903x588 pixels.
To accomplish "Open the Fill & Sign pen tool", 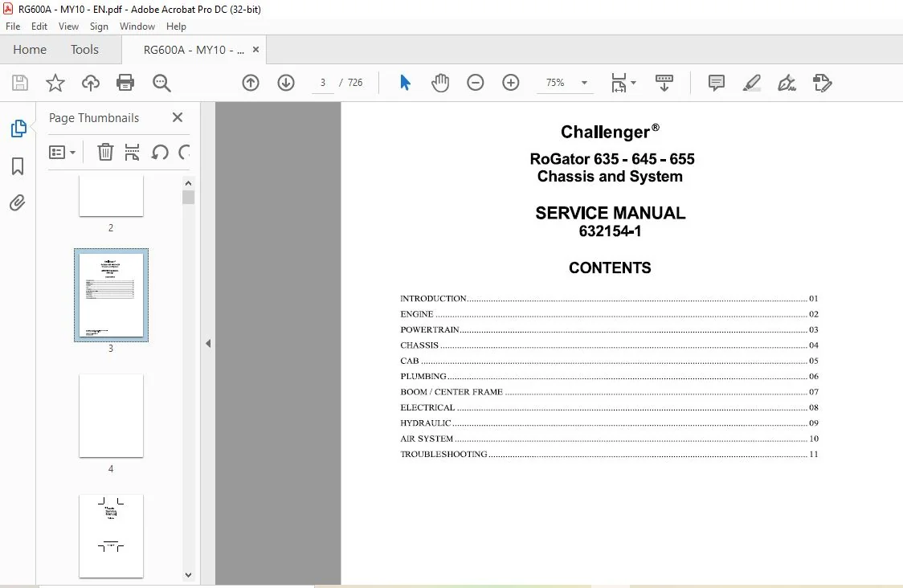I will point(787,83).
